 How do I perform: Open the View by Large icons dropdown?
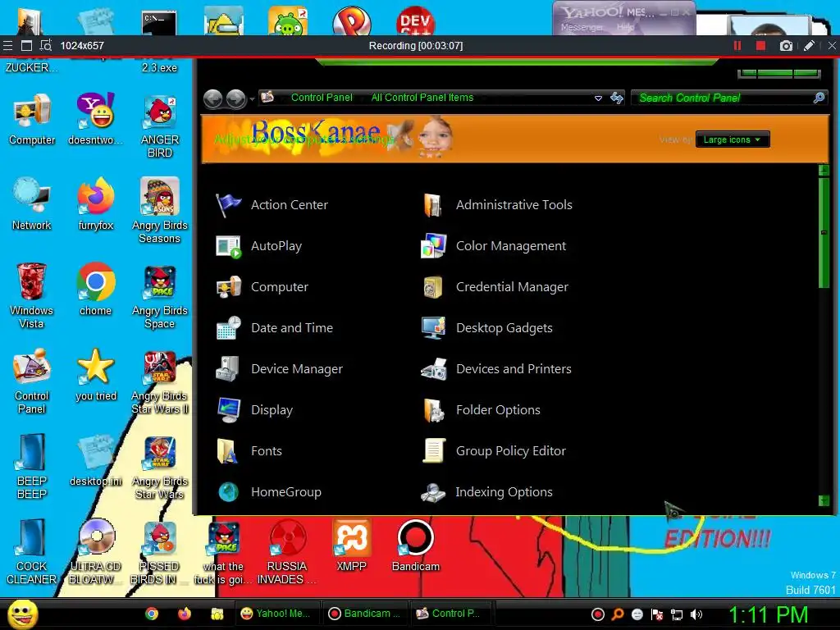[733, 139]
